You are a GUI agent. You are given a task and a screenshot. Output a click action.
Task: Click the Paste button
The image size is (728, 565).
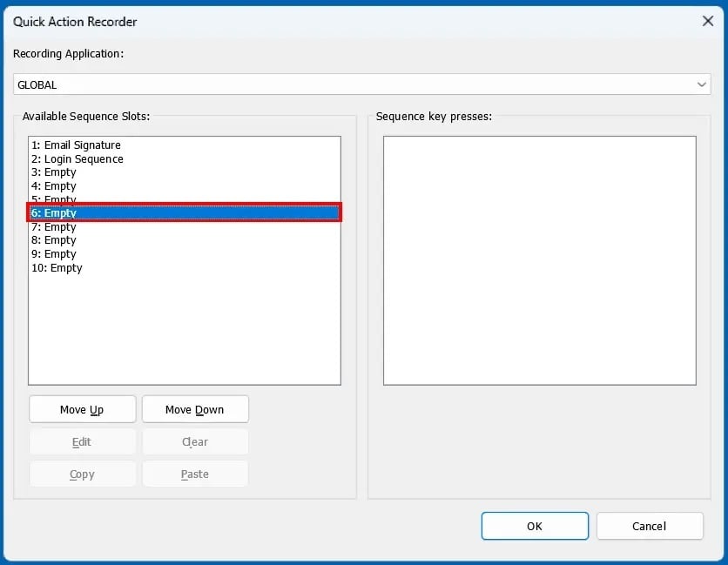195,474
